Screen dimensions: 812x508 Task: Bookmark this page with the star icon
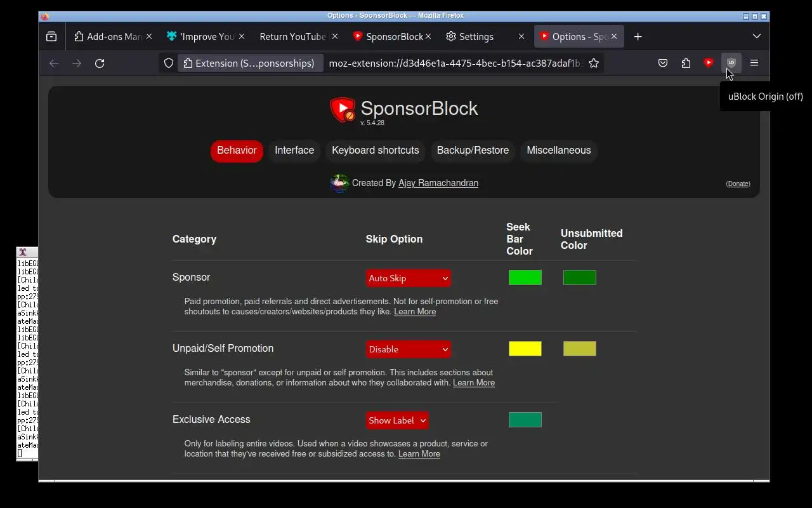594,63
